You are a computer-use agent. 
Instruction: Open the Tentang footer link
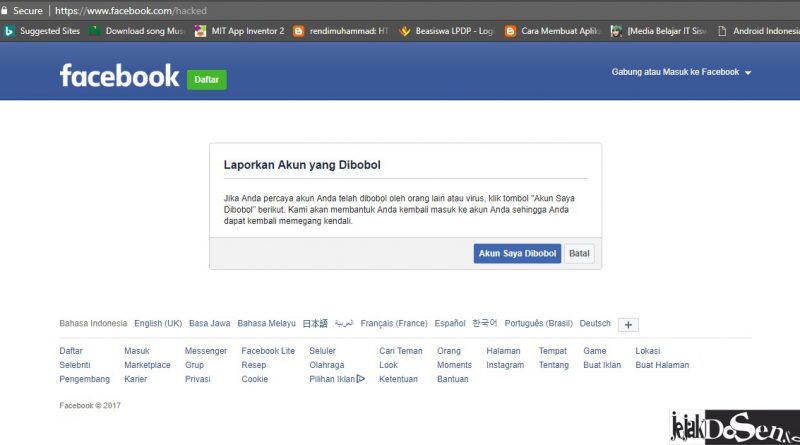(554, 365)
